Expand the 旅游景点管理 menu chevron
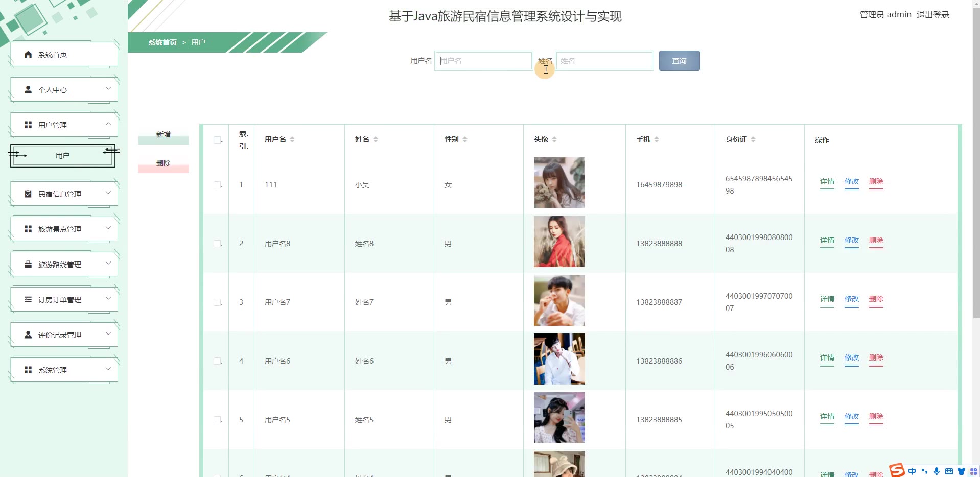 pyautogui.click(x=108, y=228)
